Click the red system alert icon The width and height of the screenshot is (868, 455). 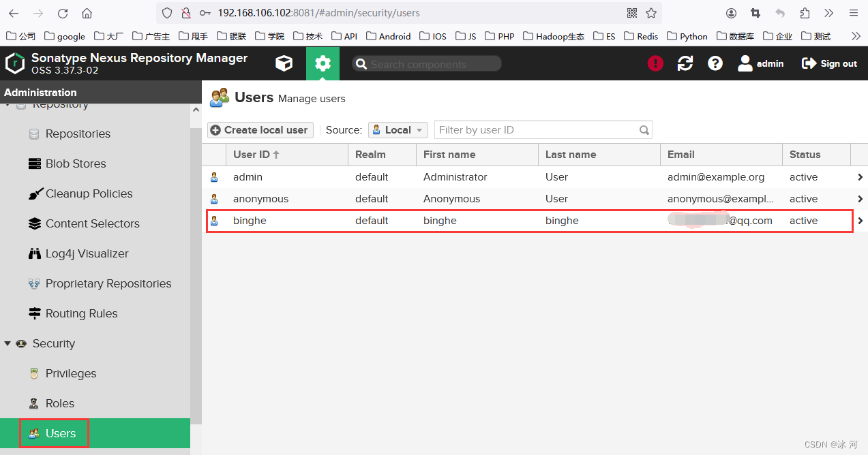tap(655, 63)
